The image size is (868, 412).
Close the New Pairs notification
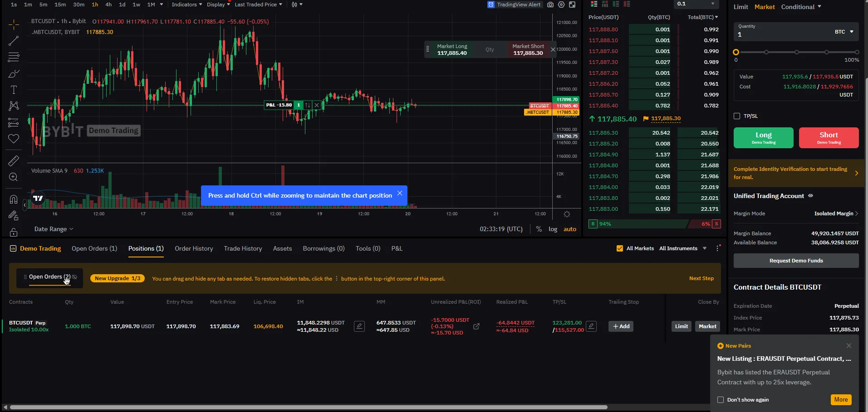[849, 346]
